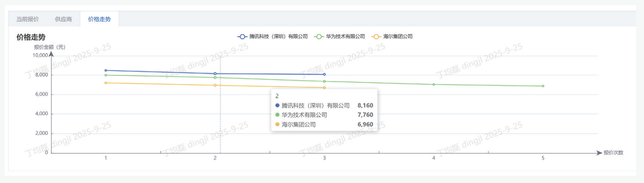Image resolution: width=644 pixels, height=183 pixels.
Task: Click the 报价次数 axis title
Action: [x=613, y=153]
